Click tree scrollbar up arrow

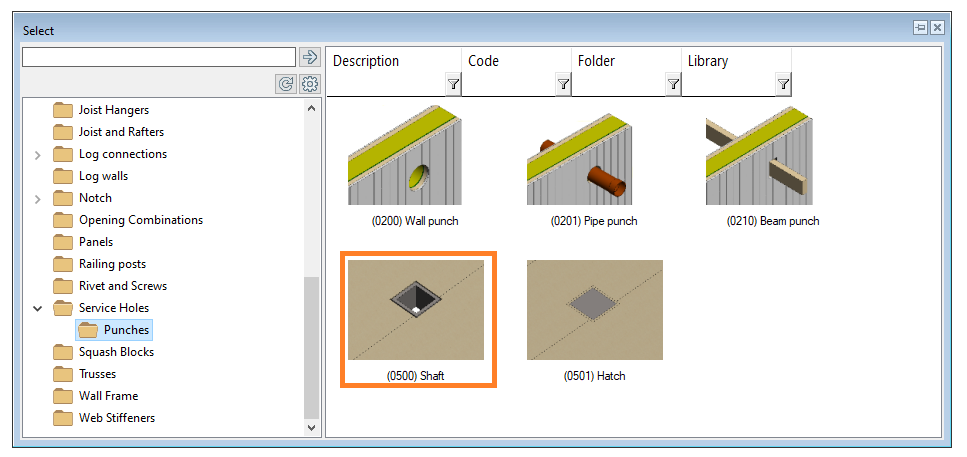[311, 108]
